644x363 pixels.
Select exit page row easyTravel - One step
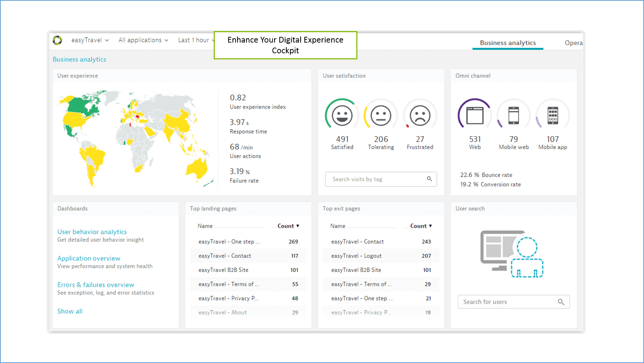point(381,298)
